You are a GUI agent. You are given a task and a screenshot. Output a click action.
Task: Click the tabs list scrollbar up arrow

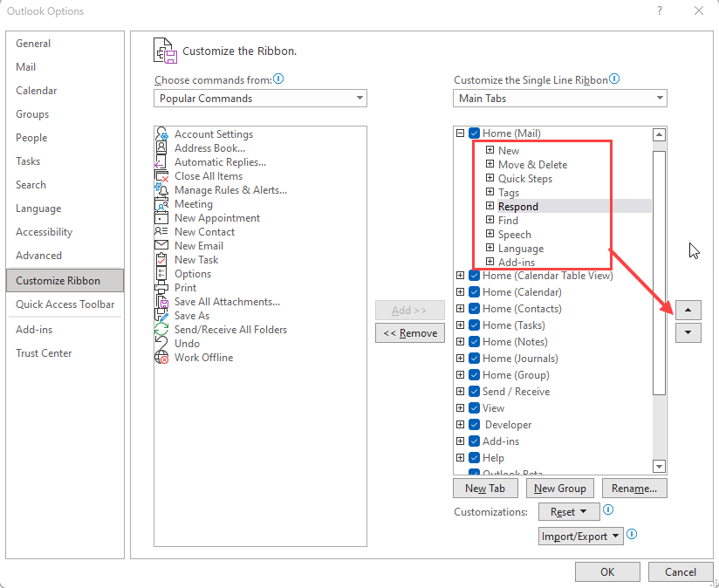coord(659,134)
